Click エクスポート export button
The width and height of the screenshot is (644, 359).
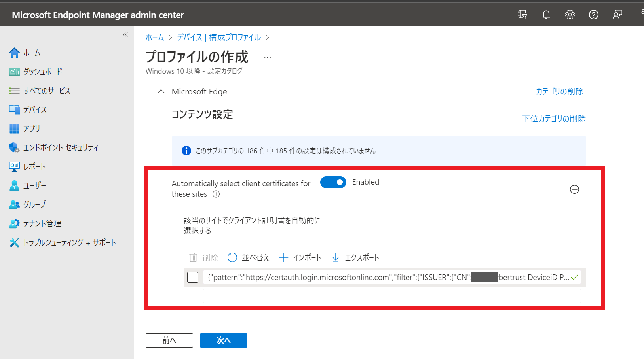(x=355, y=258)
